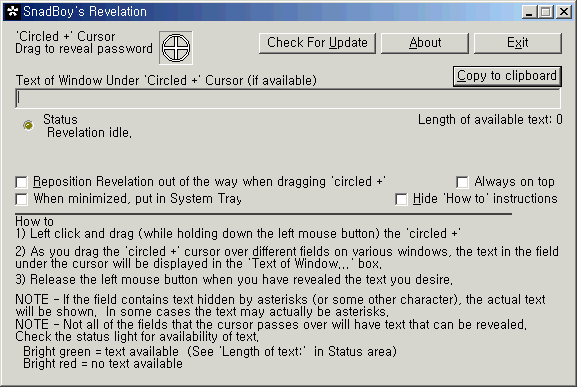The width and height of the screenshot is (577, 387).
Task: Exit the Revelation program
Action: pos(518,43)
